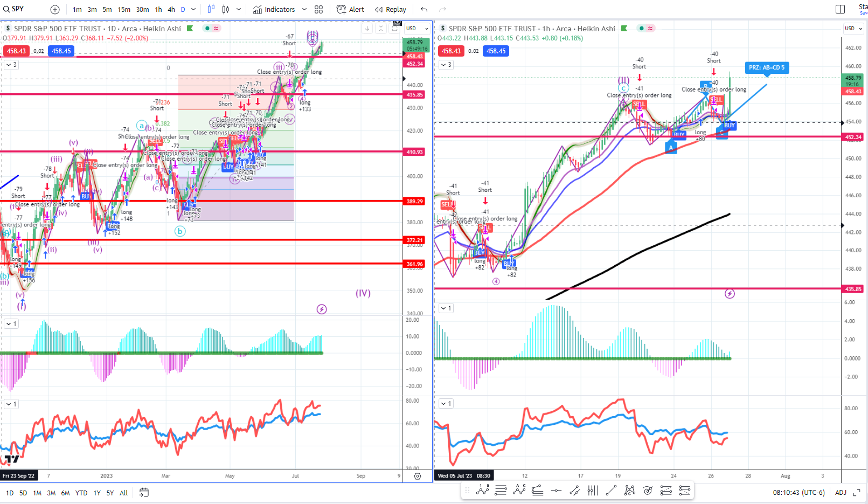Click the right chart 458.43 sell button

click(x=451, y=51)
